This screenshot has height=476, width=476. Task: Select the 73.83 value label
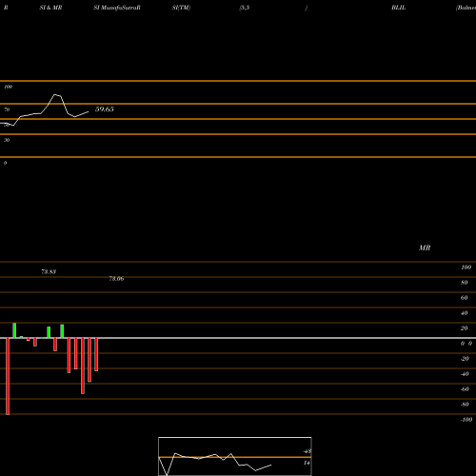tap(49, 272)
